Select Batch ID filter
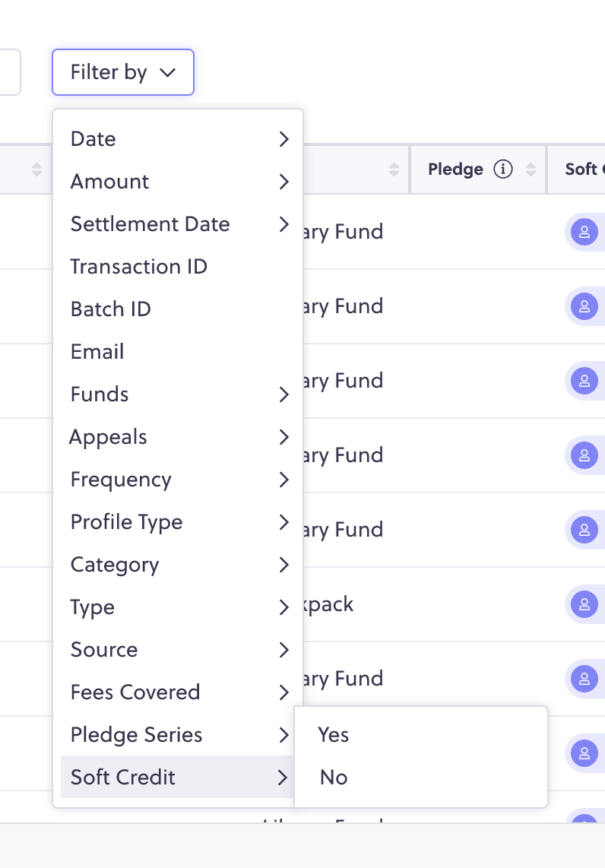Viewport: 605px width, 868px height. coord(177,309)
